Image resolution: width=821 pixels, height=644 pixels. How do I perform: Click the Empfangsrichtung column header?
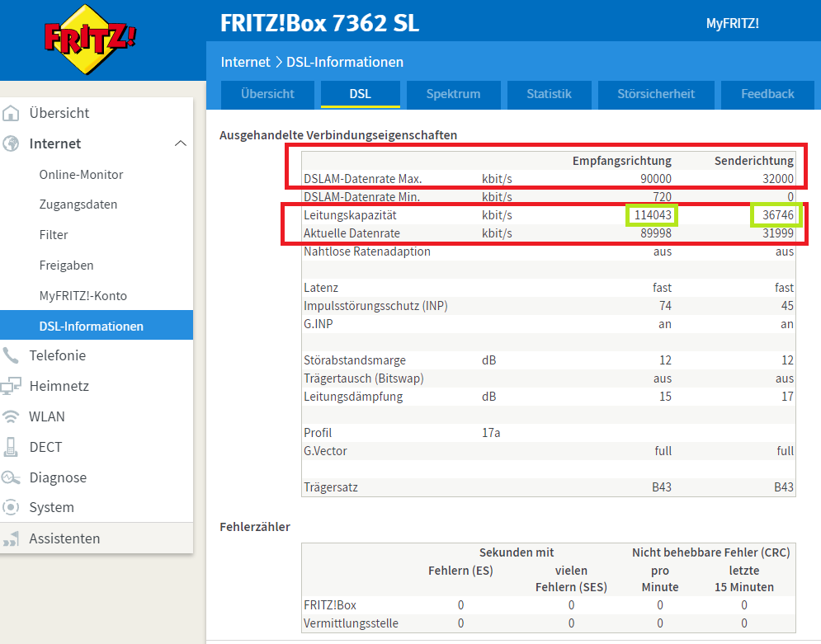click(x=622, y=161)
